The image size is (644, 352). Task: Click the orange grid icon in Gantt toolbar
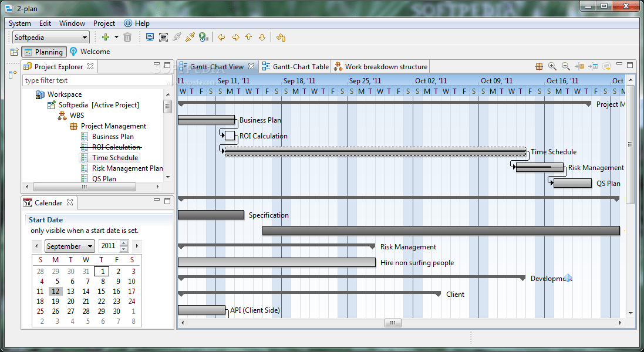(539, 67)
